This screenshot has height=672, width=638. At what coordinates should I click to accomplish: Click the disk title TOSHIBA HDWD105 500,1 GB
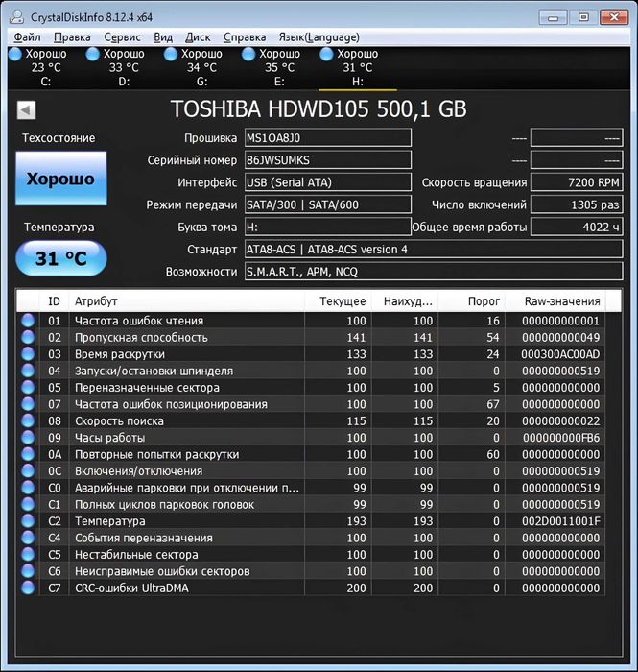(x=319, y=109)
